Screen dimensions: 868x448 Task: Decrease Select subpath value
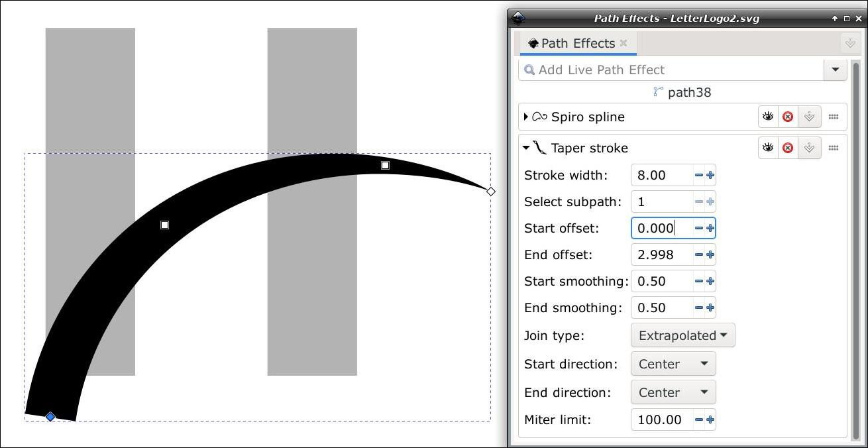tap(698, 201)
